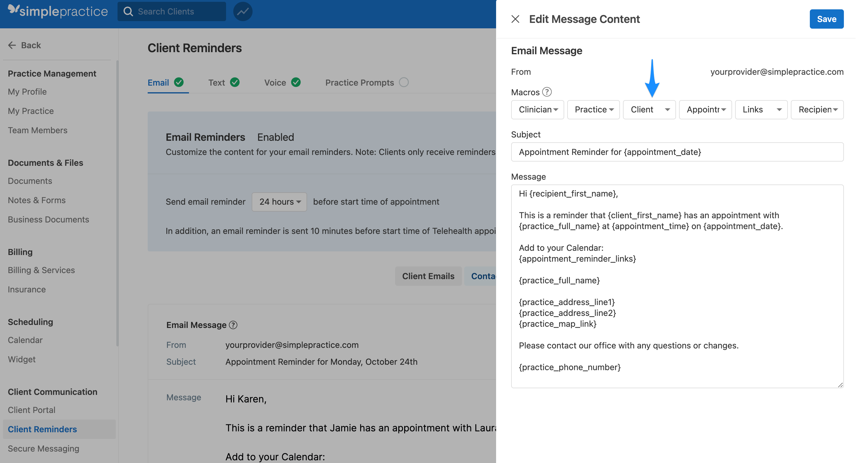Select Secure Messaging in the sidebar
The image size is (868, 463).
43,449
